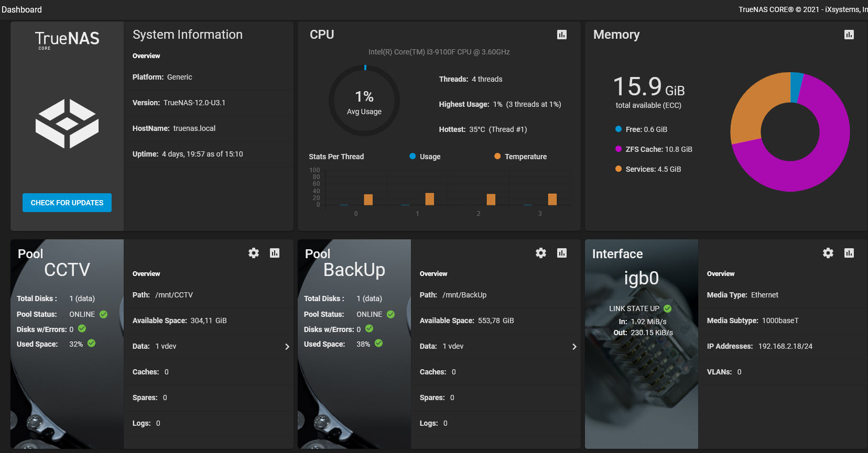Click BackUp Available Space 553,78 GiB
This screenshot has width=868, height=453.
pos(467,321)
